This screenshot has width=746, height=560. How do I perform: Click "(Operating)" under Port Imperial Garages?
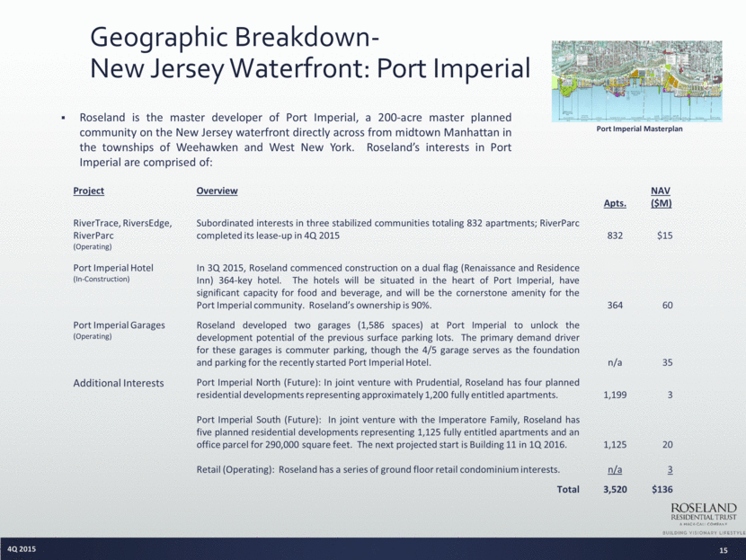click(93, 336)
